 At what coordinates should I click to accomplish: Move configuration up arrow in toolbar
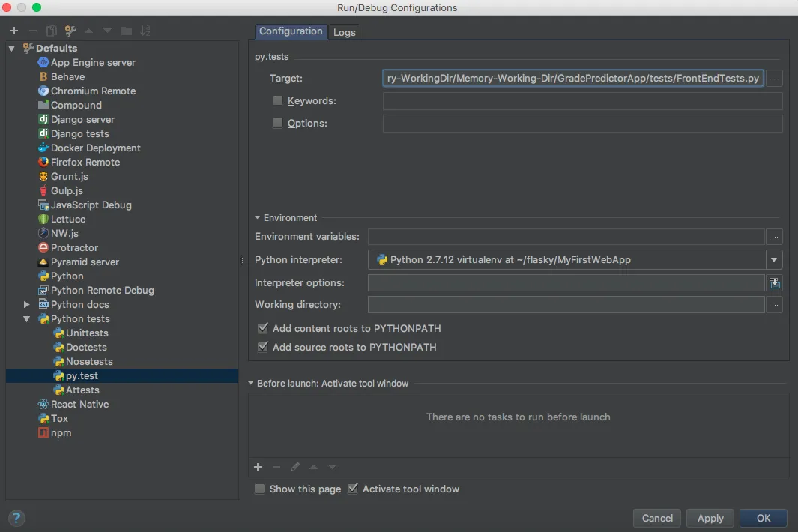(x=89, y=31)
